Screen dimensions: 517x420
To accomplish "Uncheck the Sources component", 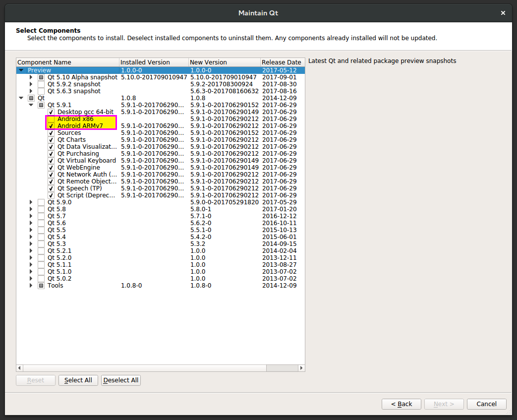I will [51, 132].
